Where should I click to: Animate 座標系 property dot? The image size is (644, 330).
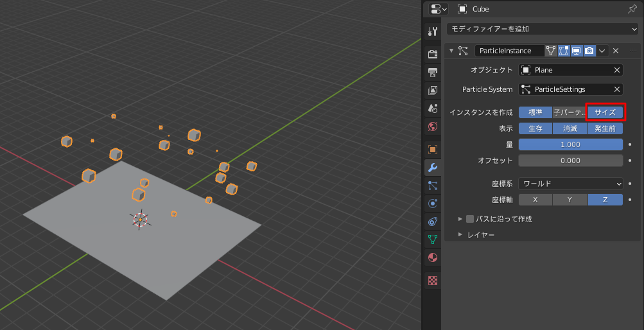630,184
